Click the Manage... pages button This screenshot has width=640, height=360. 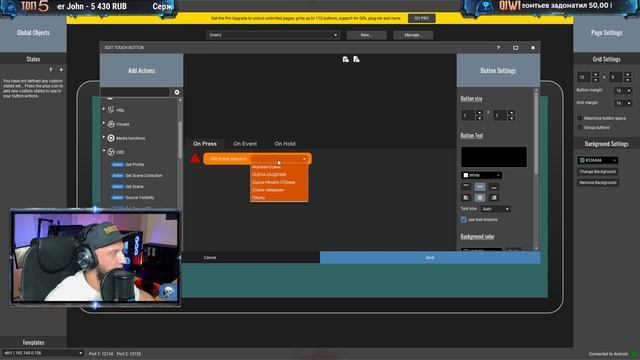tap(413, 35)
